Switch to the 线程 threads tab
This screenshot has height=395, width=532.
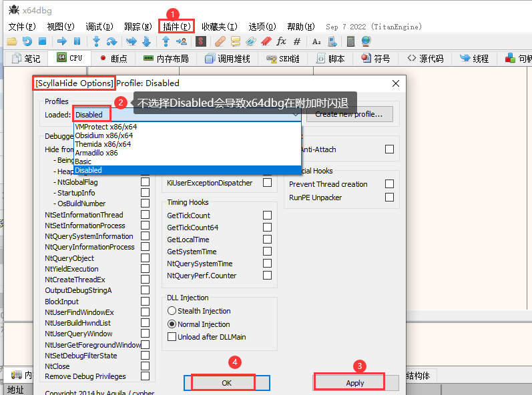tap(475, 59)
